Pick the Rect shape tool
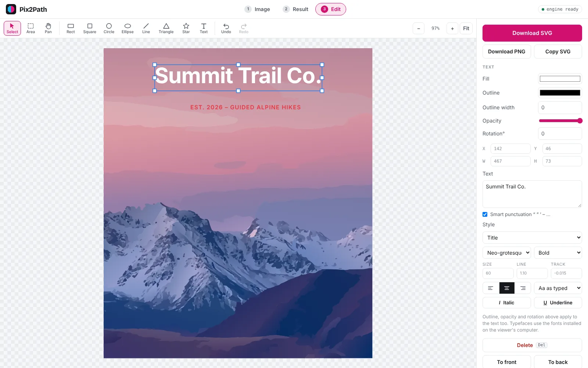The image size is (588, 368). point(71,28)
